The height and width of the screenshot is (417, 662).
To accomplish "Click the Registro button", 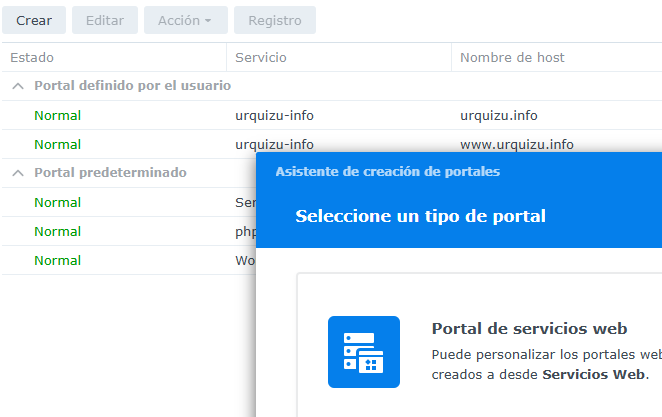I will click(x=274, y=20).
